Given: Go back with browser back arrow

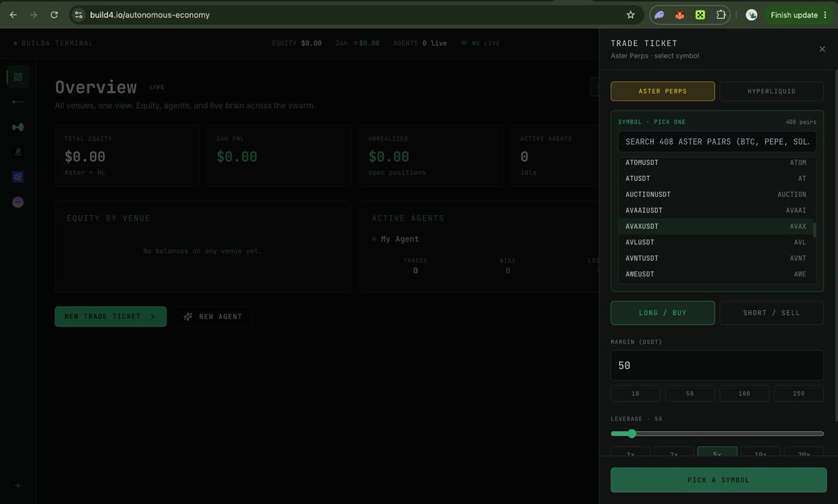Looking at the screenshot, I should tap(13, 15).
